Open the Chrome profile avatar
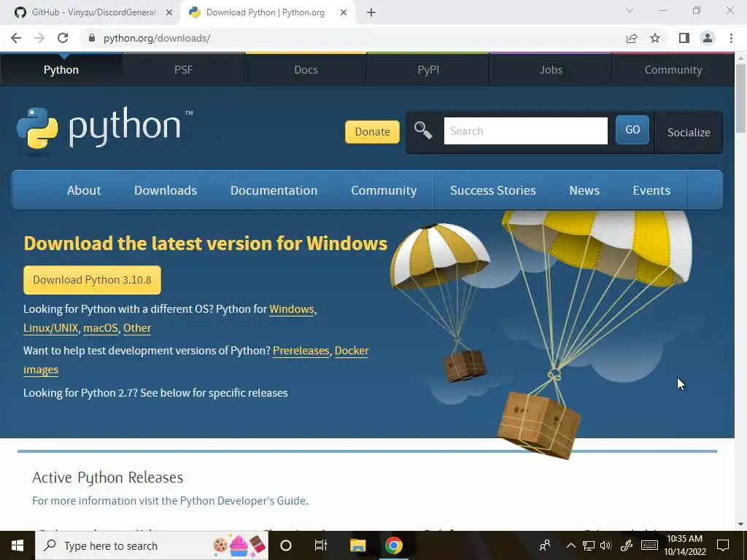747x560 pixels. click(x=708, y=38)
